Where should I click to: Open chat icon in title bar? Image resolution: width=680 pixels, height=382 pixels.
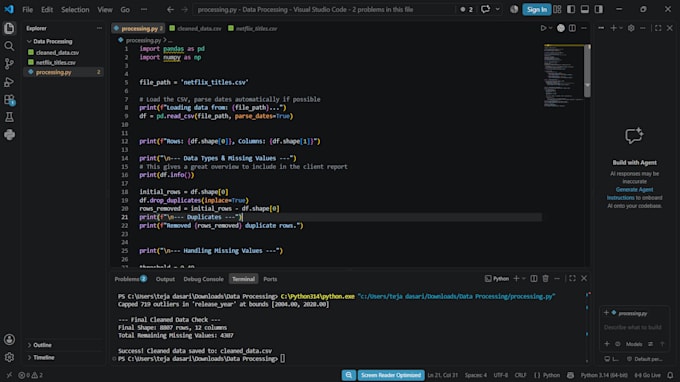485,9
